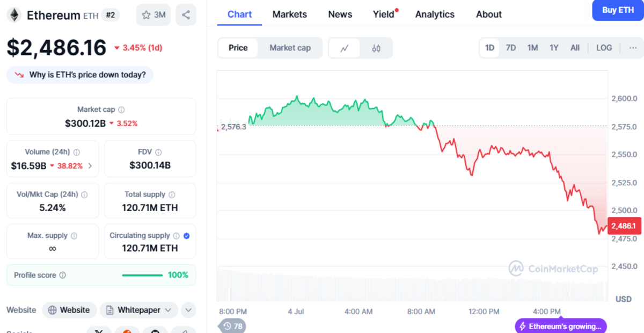The image size is (644, 333).
Task: Set chart range to 1M
Action: 532,48
